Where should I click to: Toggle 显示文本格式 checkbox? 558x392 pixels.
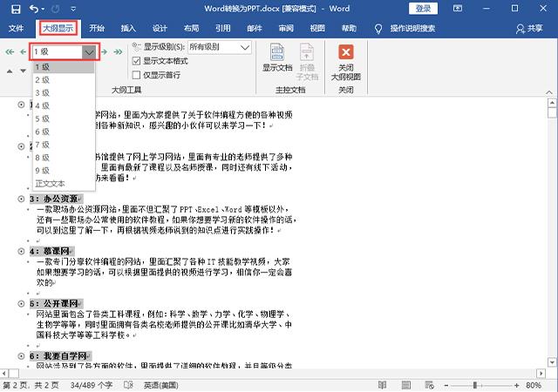[136, 61]
